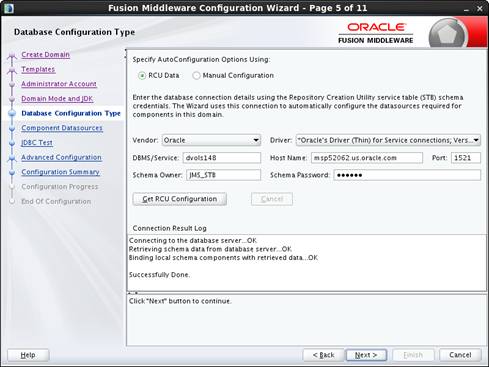The width and height of the screenshot is (489, 367).
Task: Click the grey pentagon emblem icon
Action: [447, 34]
